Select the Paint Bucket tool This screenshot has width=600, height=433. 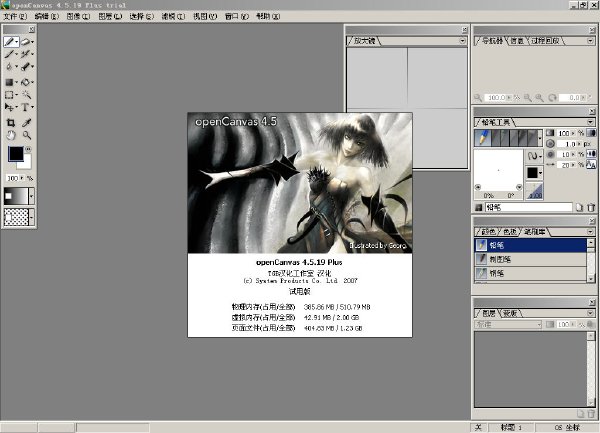click(x=25, y=82)
